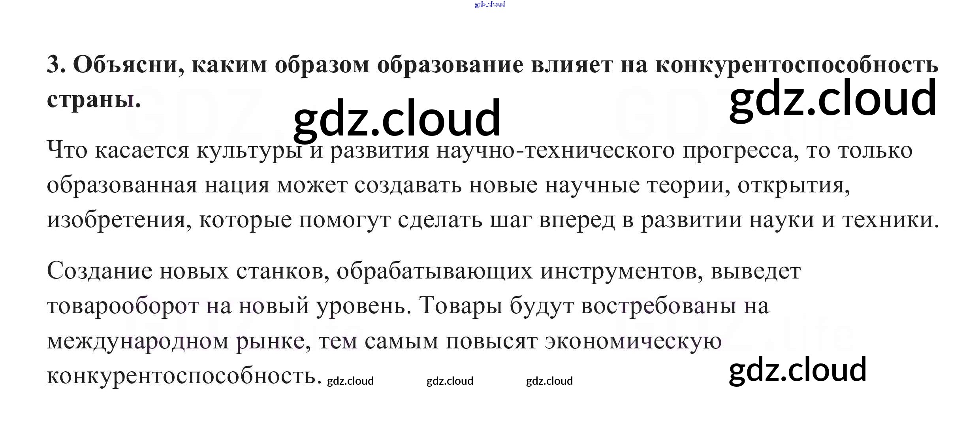
Task: Click the tiny gdz.cloud link at top
Action: [489, 4]
